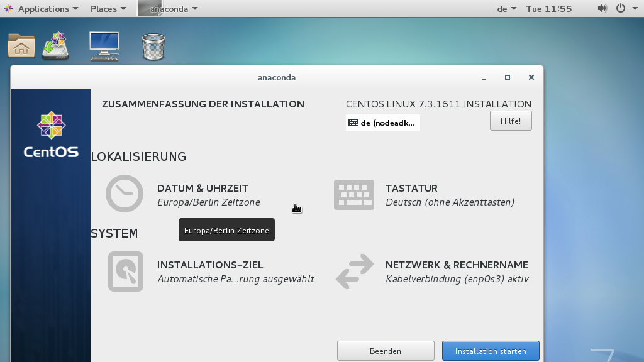Image resolution: width=644 pixels, height=362 pixels.
Task: Click the anaconda window title bar
Action: pyautogui.click(x=277, y=77)
